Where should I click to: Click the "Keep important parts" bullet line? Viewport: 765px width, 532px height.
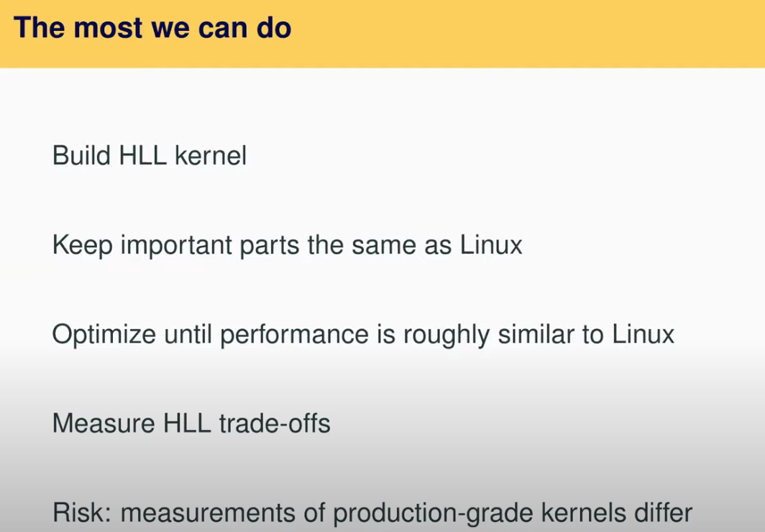tap(287, 245)
